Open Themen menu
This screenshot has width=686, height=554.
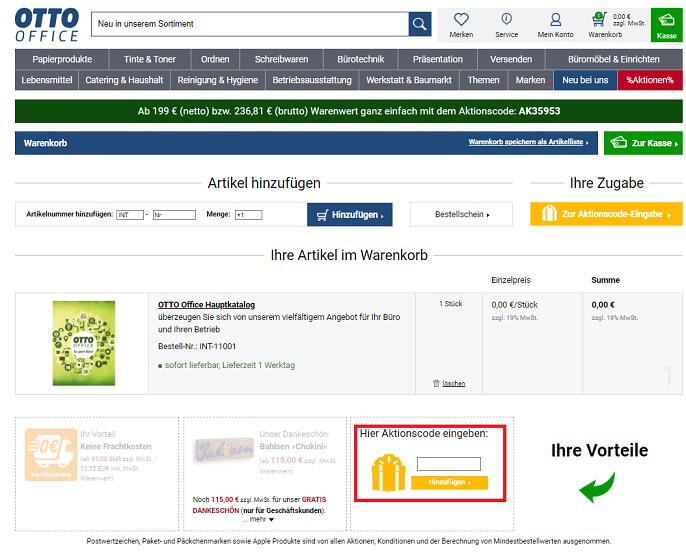point(483,80)
